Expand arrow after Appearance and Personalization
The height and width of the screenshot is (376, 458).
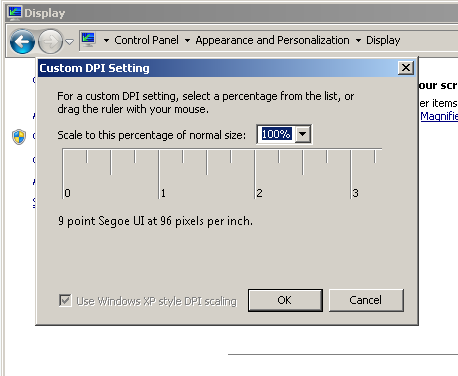[x=358, y=41]
